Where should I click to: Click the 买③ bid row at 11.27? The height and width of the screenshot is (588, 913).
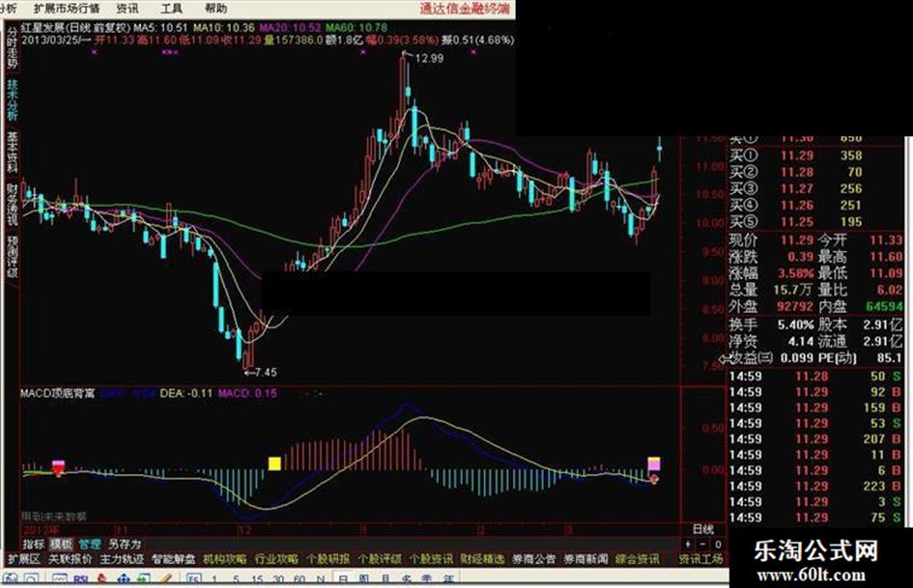coord(795,188)
